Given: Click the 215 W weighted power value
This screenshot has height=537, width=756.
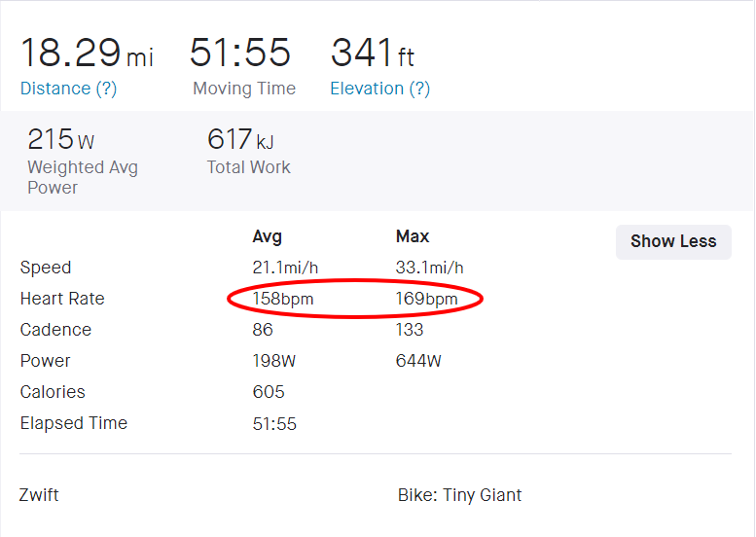Looking at the screenshot, I should [61, 139].
